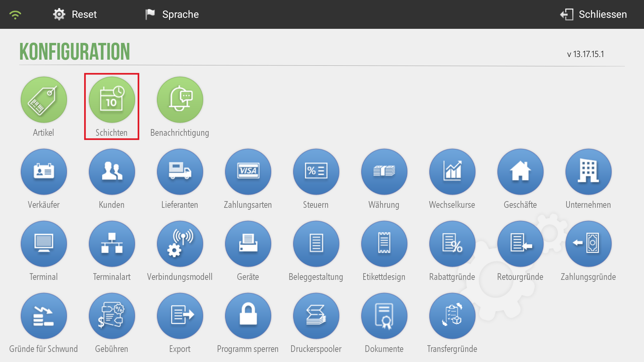
Task: Click Schliessen to exit configuration
Action: (593, 14)
